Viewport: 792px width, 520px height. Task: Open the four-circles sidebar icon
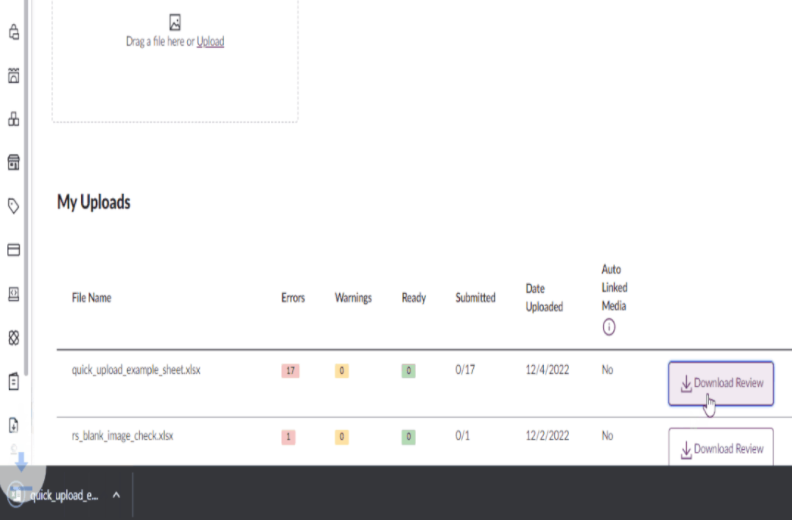pyautogui.click(x=14, y=338)
